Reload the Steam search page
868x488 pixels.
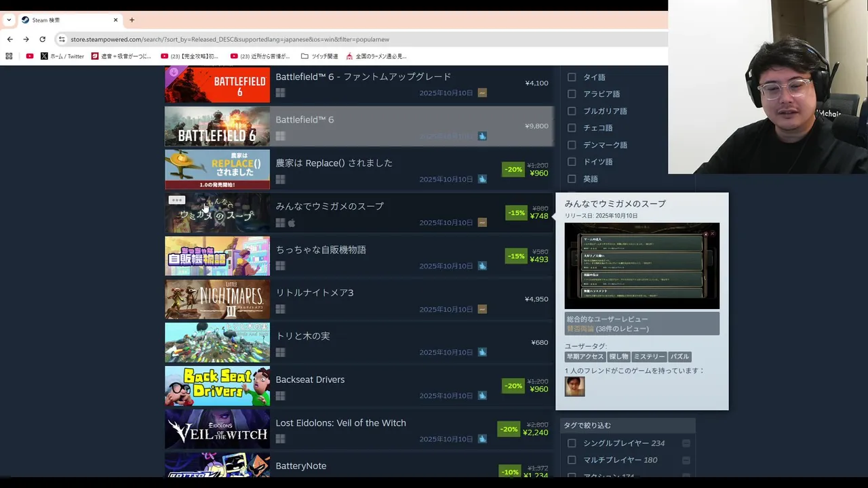(x=42, y=39)
